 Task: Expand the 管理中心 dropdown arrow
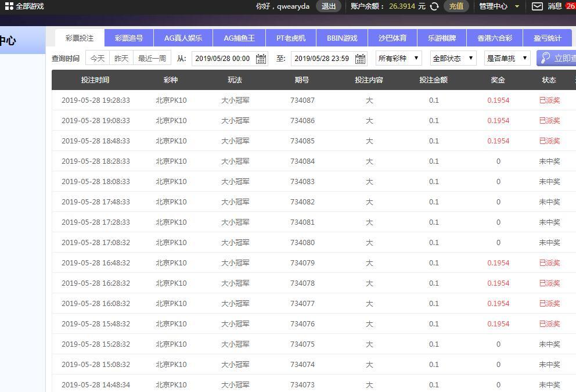(x=517, y=6)
